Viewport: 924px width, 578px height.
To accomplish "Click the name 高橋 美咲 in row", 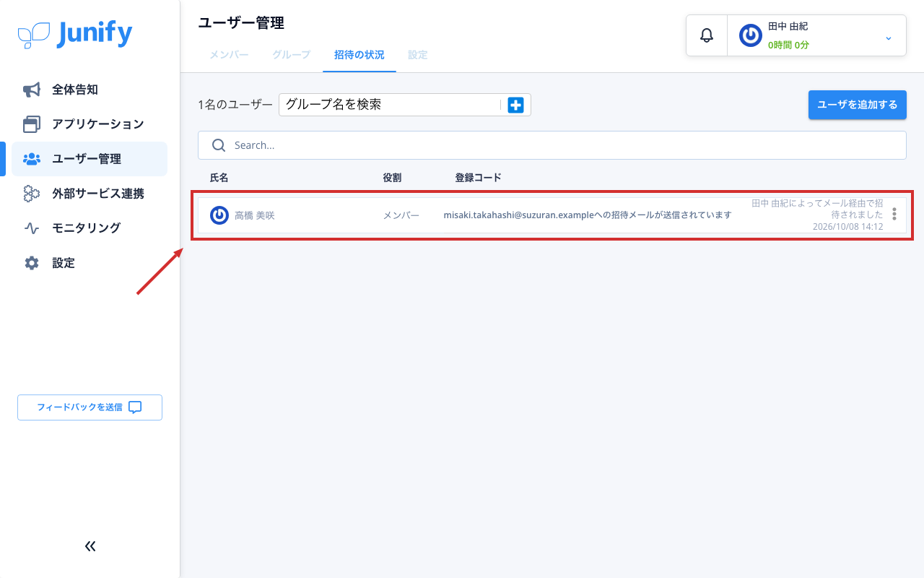I will pyautogui.click(x=255, y=215).
